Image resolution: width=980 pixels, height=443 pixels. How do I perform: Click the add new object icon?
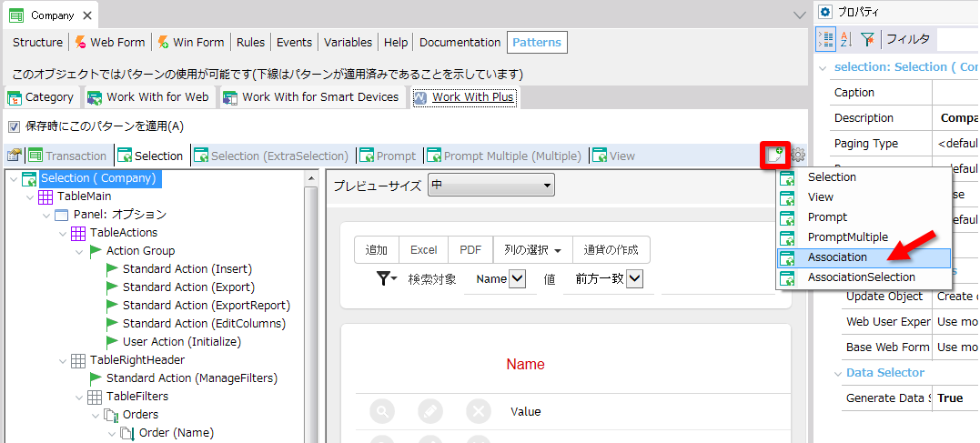click(x=775, y=155)
